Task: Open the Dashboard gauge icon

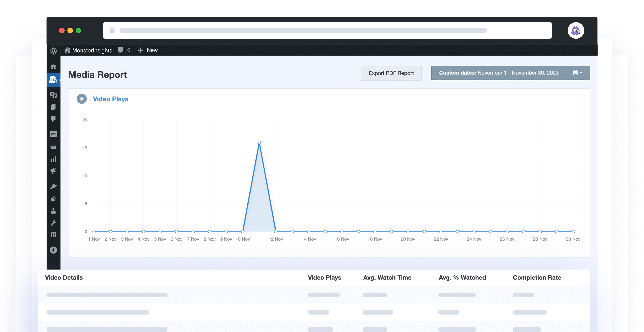Action: pyautogui.click(x=53, y=67)
